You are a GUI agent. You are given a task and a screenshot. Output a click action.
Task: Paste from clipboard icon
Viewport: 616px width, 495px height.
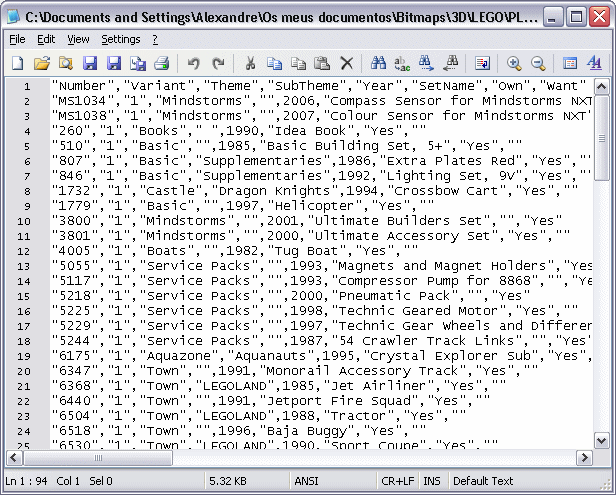322,63
